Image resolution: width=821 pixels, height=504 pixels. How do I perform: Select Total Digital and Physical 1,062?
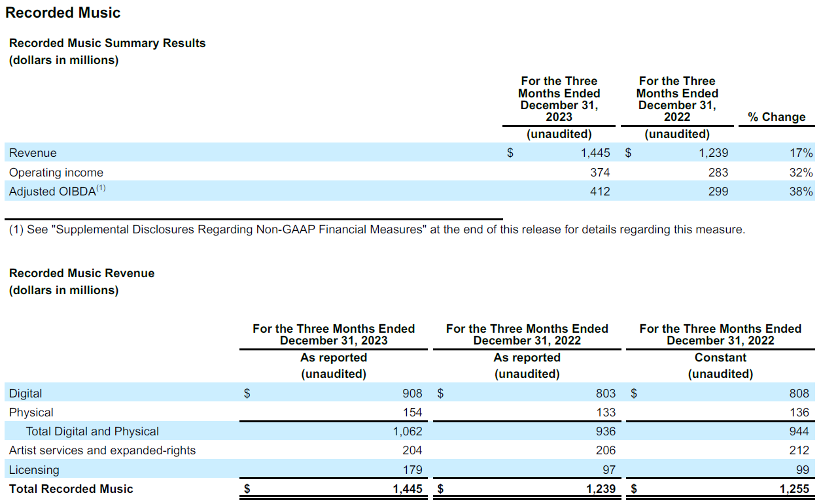[x=408, y=431]
